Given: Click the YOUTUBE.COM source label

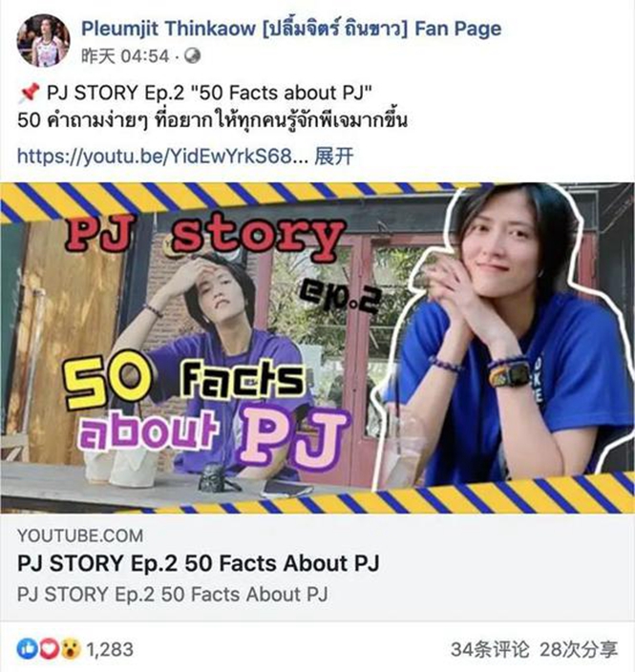Looking at the screenshot, I should pos(80,535).
